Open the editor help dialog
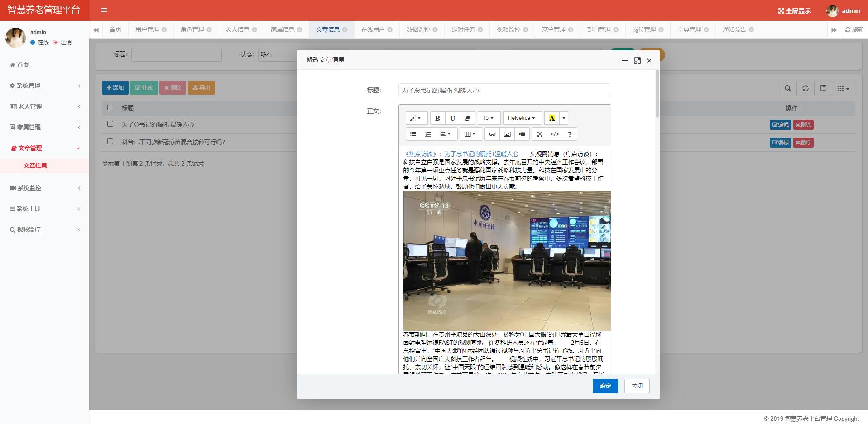 click(570, 134)
